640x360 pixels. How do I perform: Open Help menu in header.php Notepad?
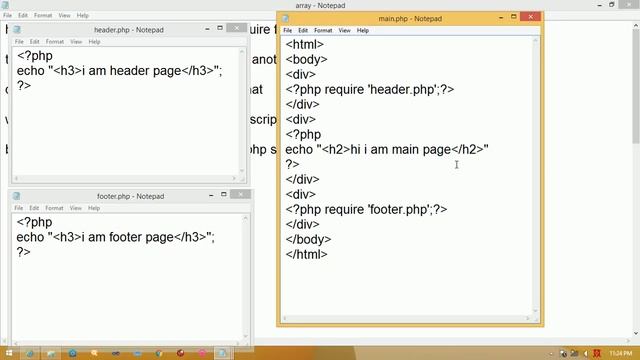click(94, 42)
